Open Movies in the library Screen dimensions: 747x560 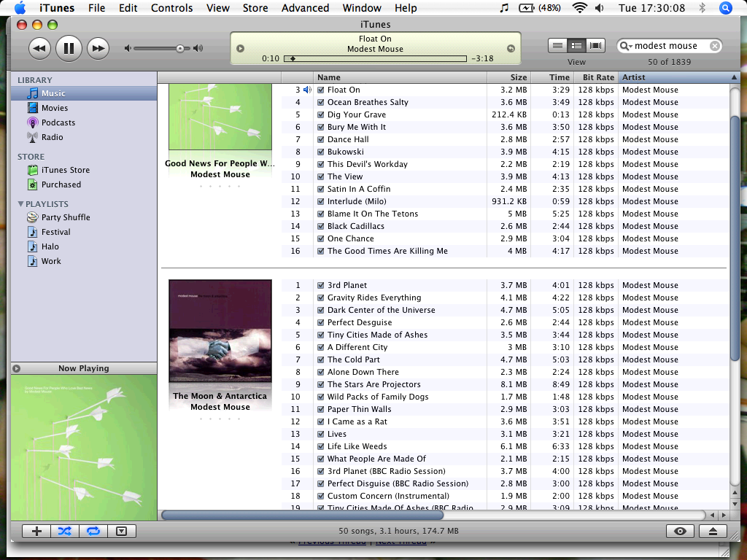coord(54,108)
